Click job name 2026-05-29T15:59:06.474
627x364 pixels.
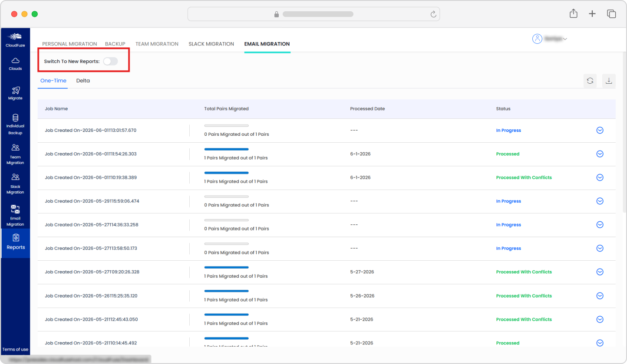coord(92,201)
